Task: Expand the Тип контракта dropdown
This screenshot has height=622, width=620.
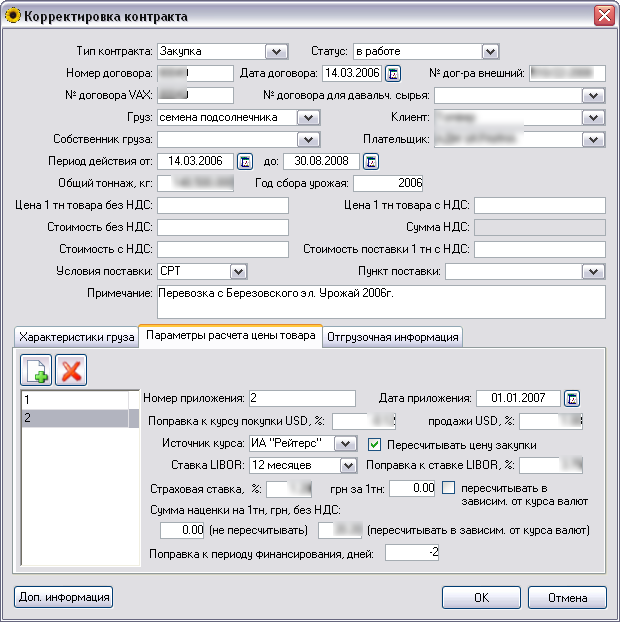Action: tap(276, 52)
